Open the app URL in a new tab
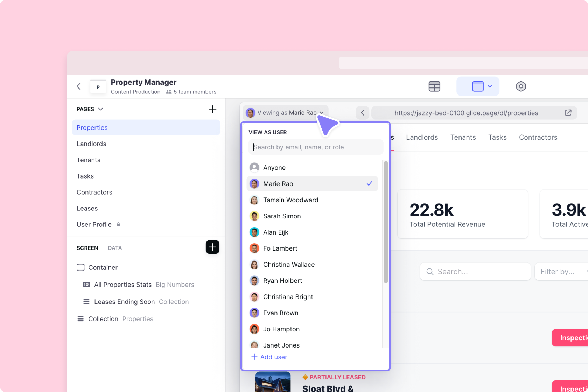 [x=568, y=113]
